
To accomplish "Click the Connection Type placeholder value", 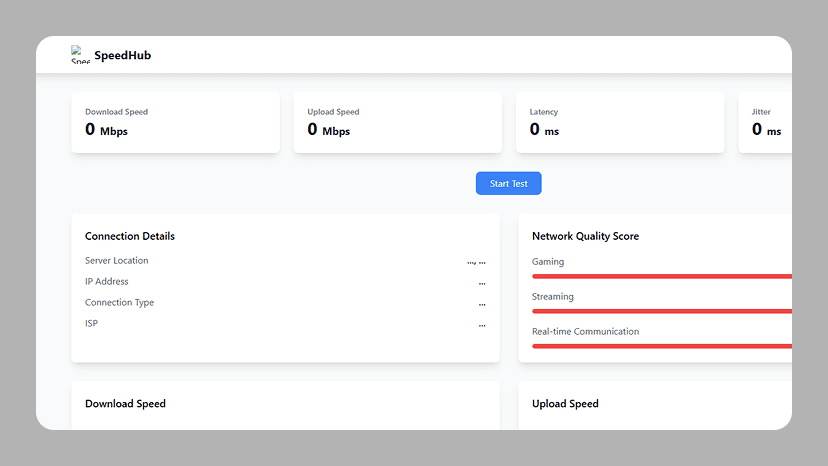I will [x=482, y=304].
